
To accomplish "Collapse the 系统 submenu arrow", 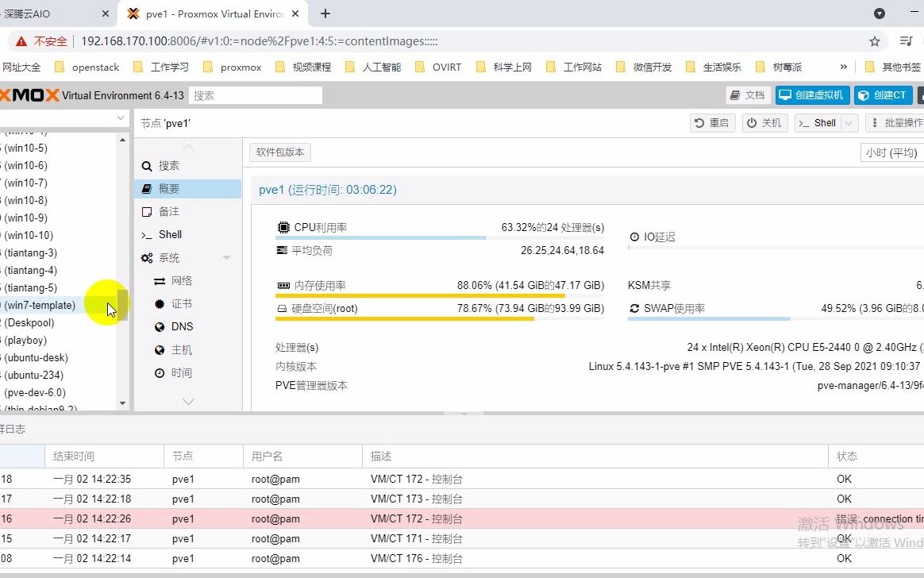I will [226, 258].
